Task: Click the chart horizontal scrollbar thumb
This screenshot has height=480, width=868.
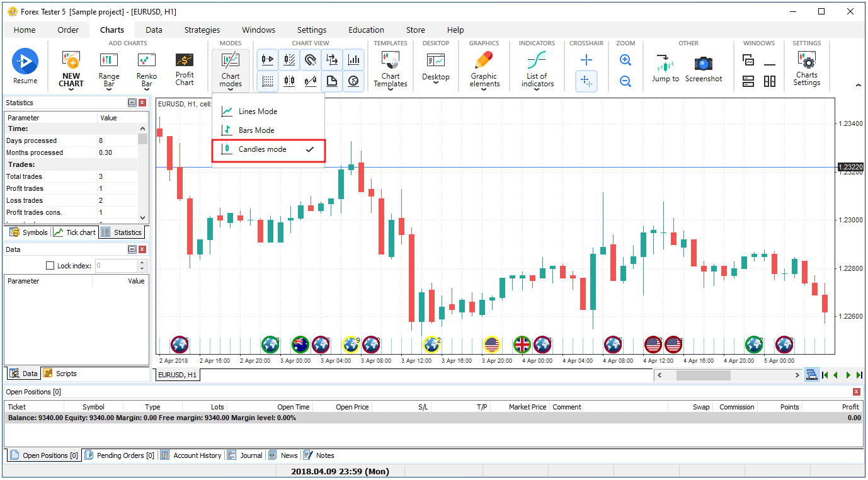Action: pyautogui.click(x=703, y=375)
